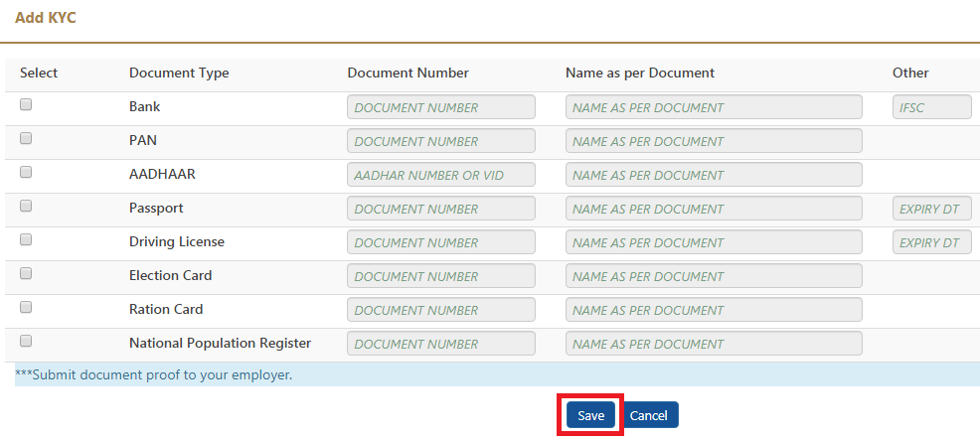Select the Election Card checkbox
The width and height of the screenshot is (980, 440).
[26, 274]
